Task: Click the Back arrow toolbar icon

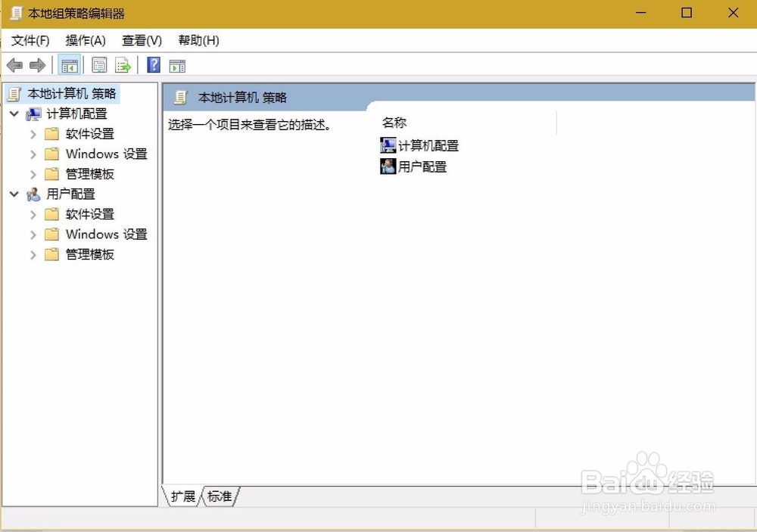Action: tap(15, 65)
